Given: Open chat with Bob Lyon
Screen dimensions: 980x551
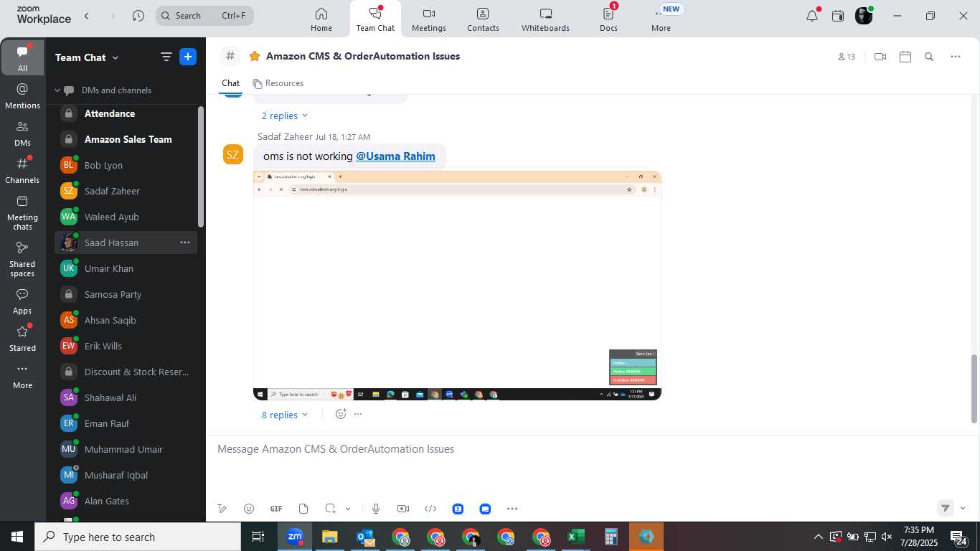Looking at the screenshot, I should pyautogui.click(x=126, y=165).
